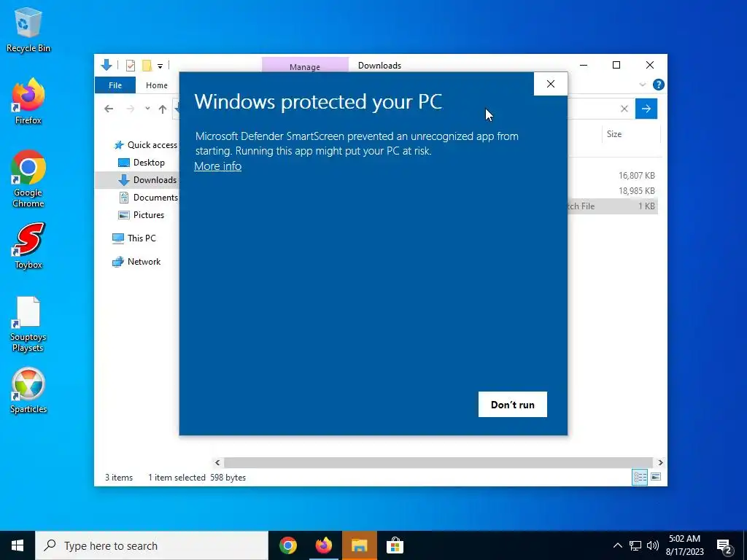Open the Home ribbon tab

tap(157, 85)
